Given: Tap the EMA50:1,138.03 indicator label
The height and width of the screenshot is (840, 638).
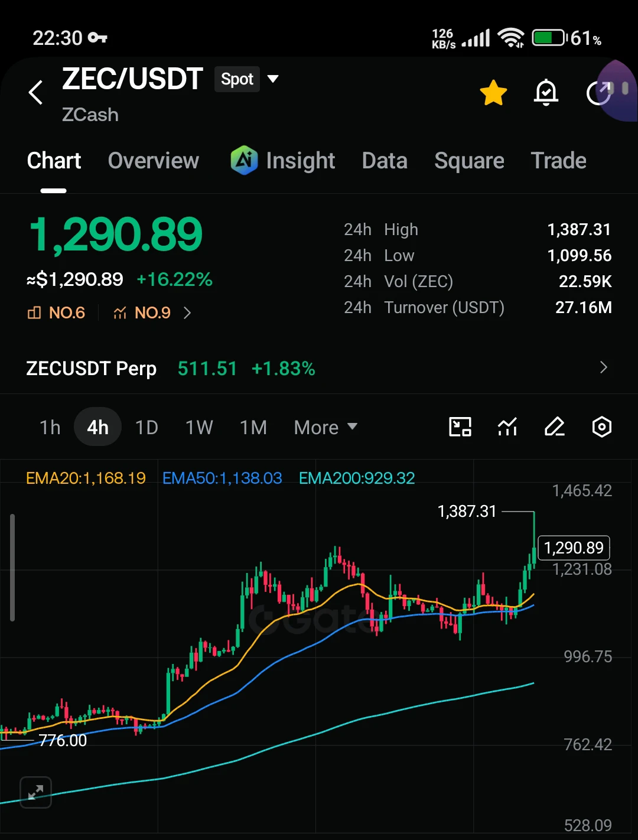Looking at the screenshot, I should (222, 478).
